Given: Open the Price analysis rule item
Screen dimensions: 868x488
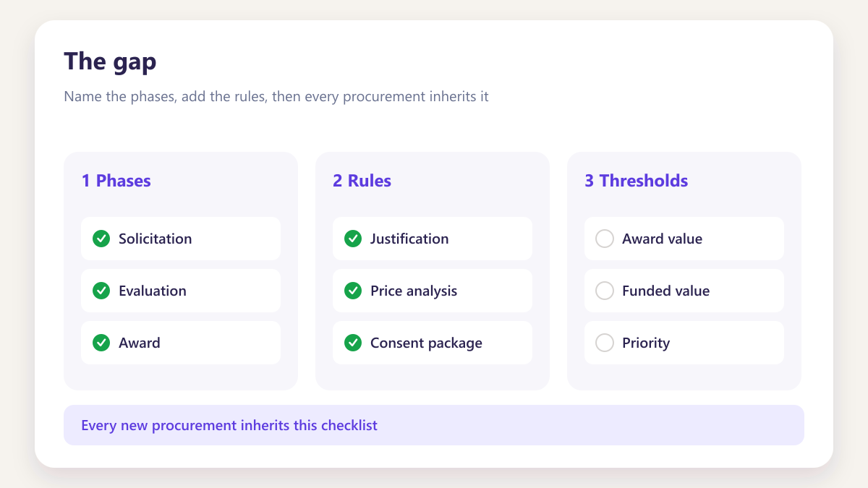Looking at the screenshot, I should click(433, 291).
